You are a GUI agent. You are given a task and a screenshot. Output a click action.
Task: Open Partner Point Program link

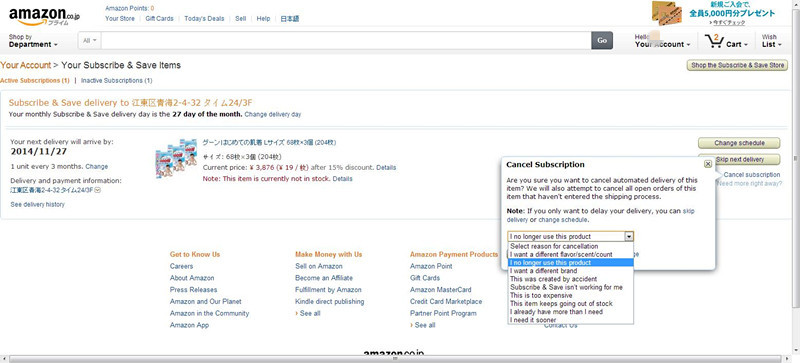coord(443,313)
